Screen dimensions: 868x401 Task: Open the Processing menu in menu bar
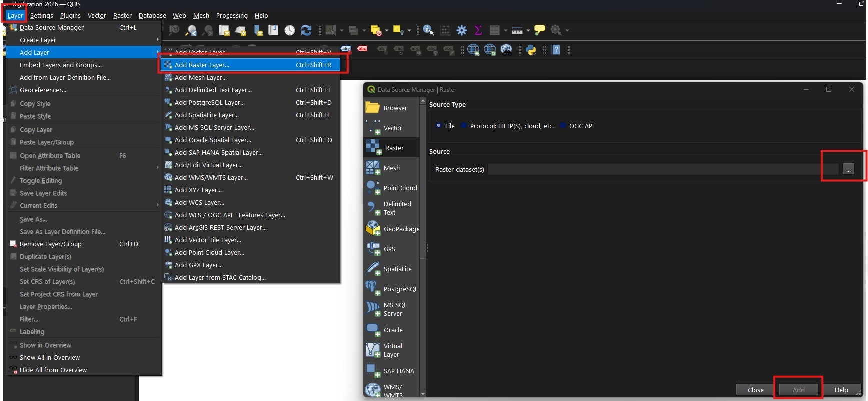(231, 16)
